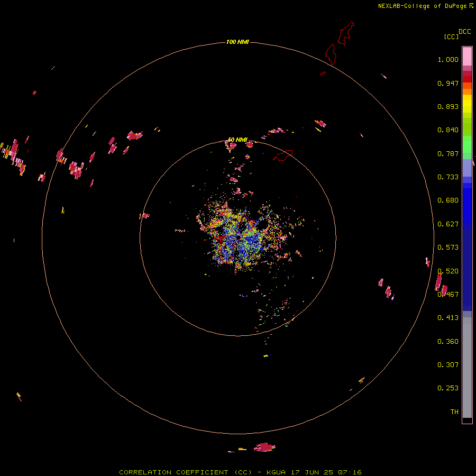The image size is (476, 476).
Task: Click the 0.360 legend value
Action: (448, 342)
